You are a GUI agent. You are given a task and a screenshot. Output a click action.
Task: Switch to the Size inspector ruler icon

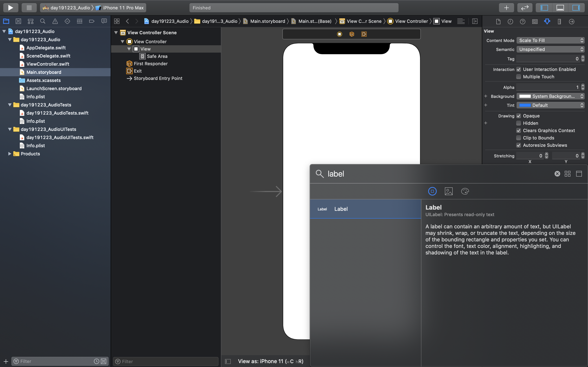(x=559, y=22)
